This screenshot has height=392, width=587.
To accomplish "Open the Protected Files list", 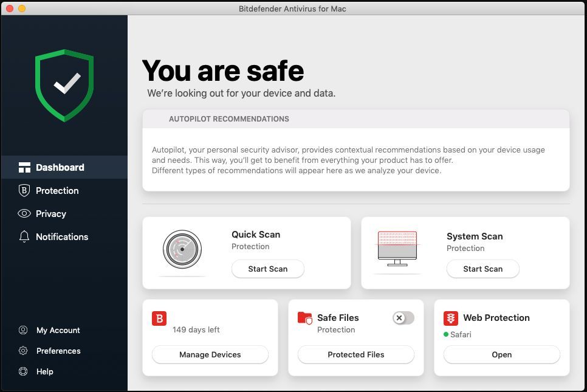I will pos(355,354).
